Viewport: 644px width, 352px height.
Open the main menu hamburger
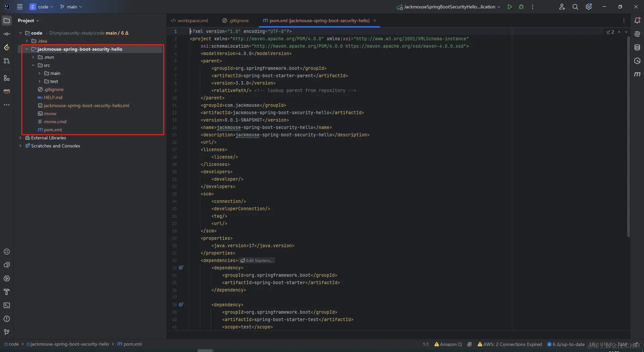tap(20, 7)
